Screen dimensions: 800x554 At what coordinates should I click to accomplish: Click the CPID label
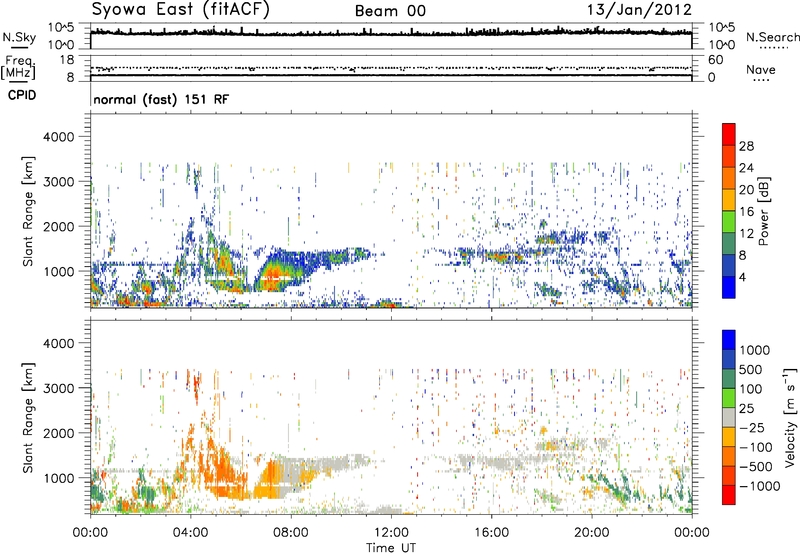[x=22, y=95]
